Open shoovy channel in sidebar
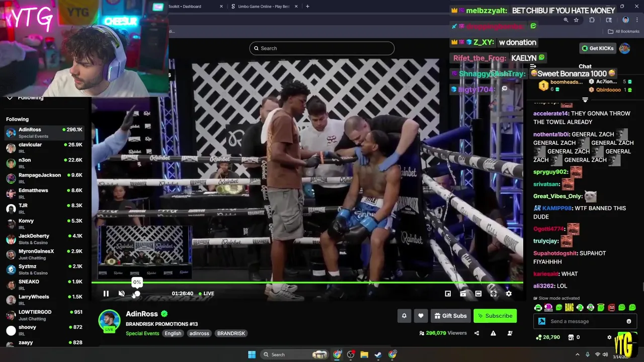Screen dimensions: 644x362 pyautogui.click(x=45, y=330)
